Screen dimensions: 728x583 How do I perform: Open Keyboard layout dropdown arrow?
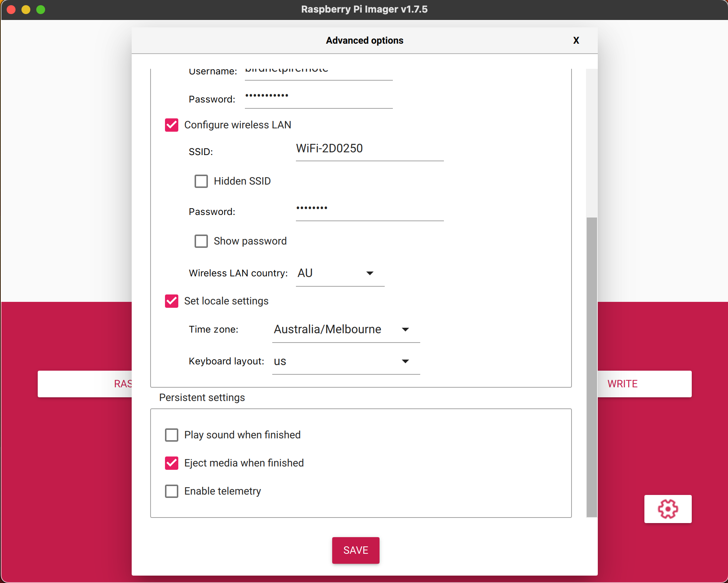(x=405, y=361)
